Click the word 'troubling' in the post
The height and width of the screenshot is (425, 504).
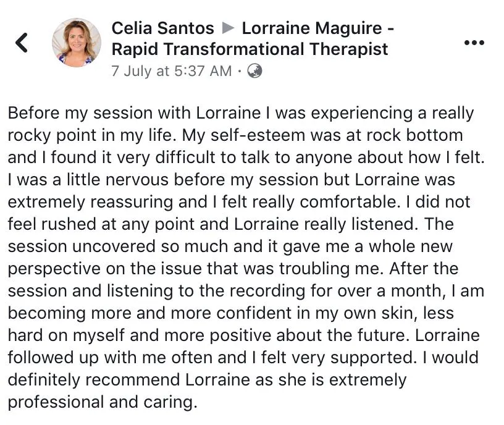[x=314, y=269]
